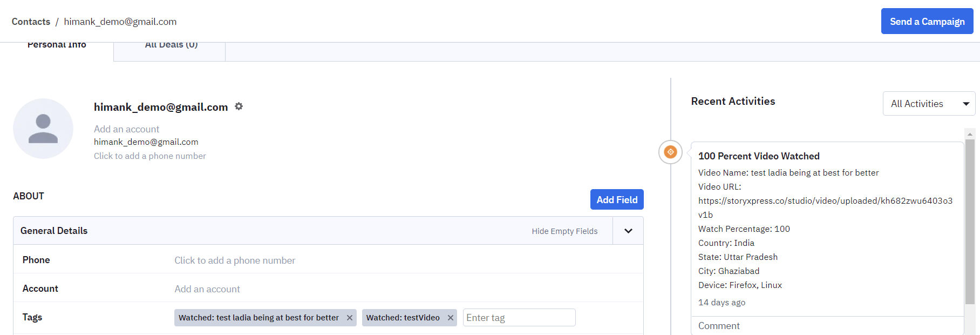The width and height of the screenshot is (980, 335).
Task: Open the All Activities dropdown
Action: pyautogui.click(x=928, y=104)
